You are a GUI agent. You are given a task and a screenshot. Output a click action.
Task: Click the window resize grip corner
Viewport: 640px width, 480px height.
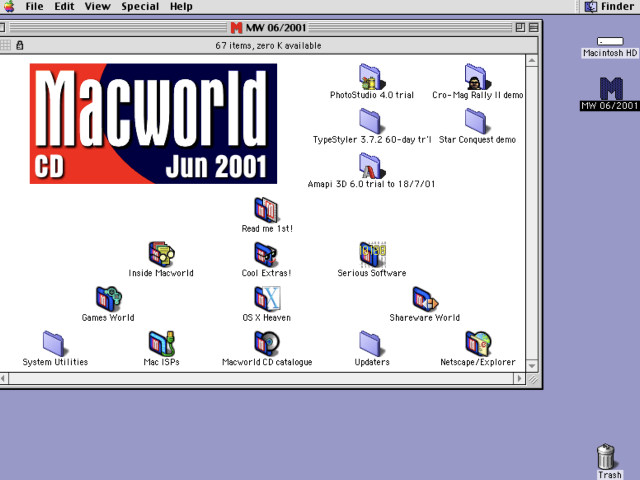coord(532,379)
